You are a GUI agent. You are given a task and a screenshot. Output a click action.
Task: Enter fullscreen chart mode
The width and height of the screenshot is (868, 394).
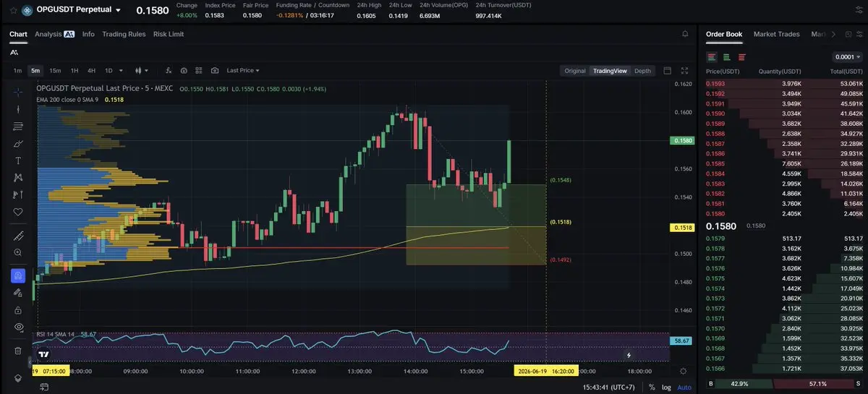pyautogui.click(x=685, y=71)
